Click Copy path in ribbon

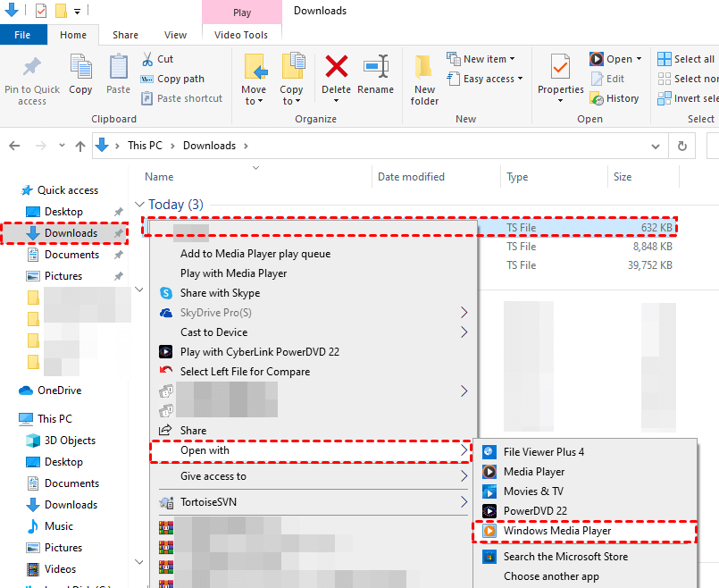[172, 79]
